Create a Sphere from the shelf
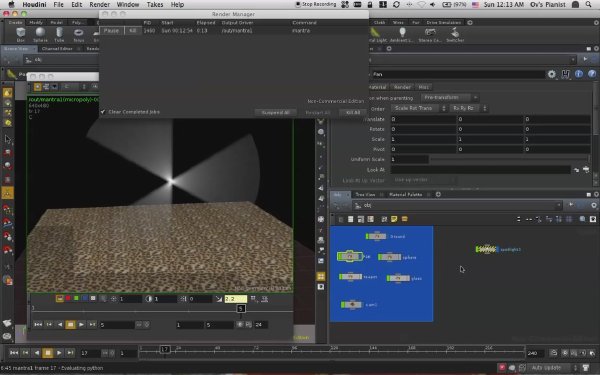This screenshot has height=375, width=600. 40,34
